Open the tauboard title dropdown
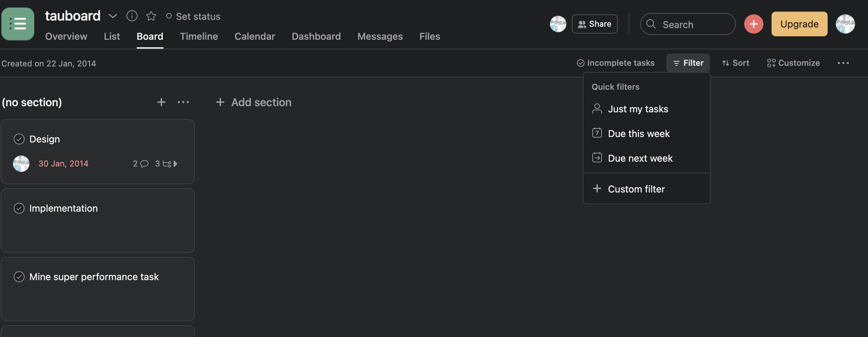This screenshot has width=868, height=337. click(x=113, y=16)
